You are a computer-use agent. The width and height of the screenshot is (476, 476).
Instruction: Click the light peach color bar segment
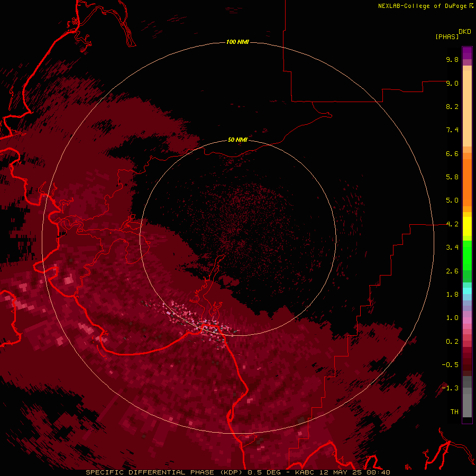pyautogui.click(x=467, y=108)
